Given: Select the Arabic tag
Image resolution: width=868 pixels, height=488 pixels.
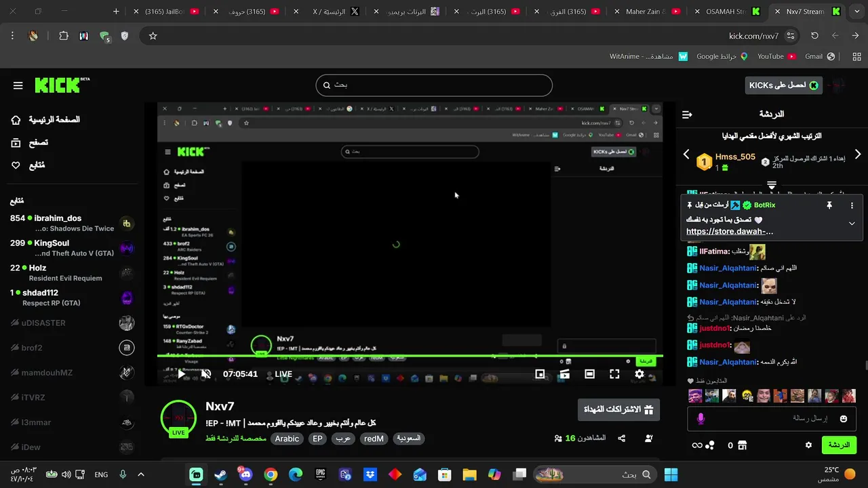Looking at the screenshot, I should (287, 439).
